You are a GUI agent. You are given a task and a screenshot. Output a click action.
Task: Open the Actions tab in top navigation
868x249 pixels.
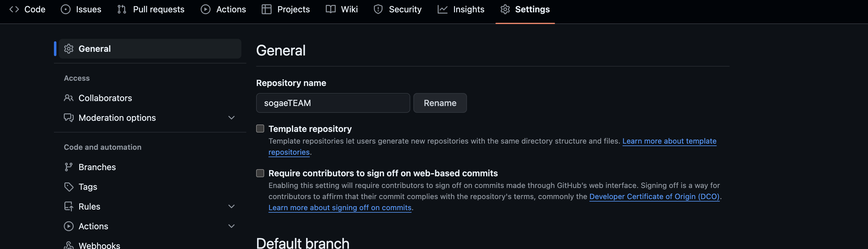(x=223, y=9)
